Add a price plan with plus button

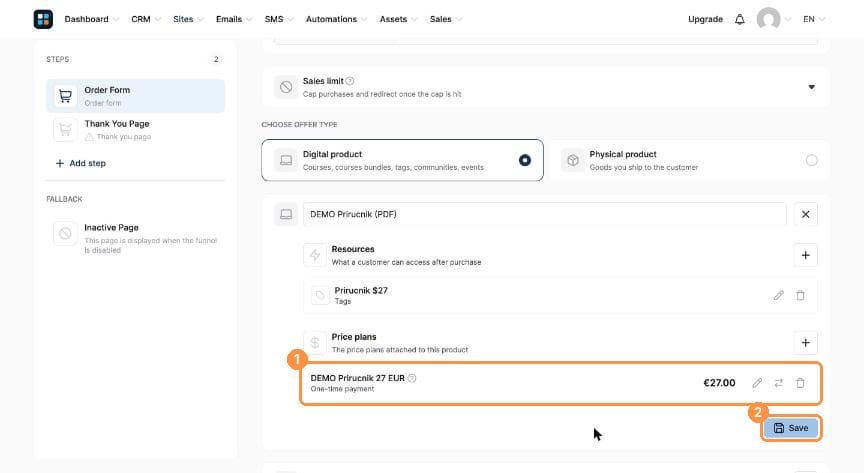pos(806,343)
